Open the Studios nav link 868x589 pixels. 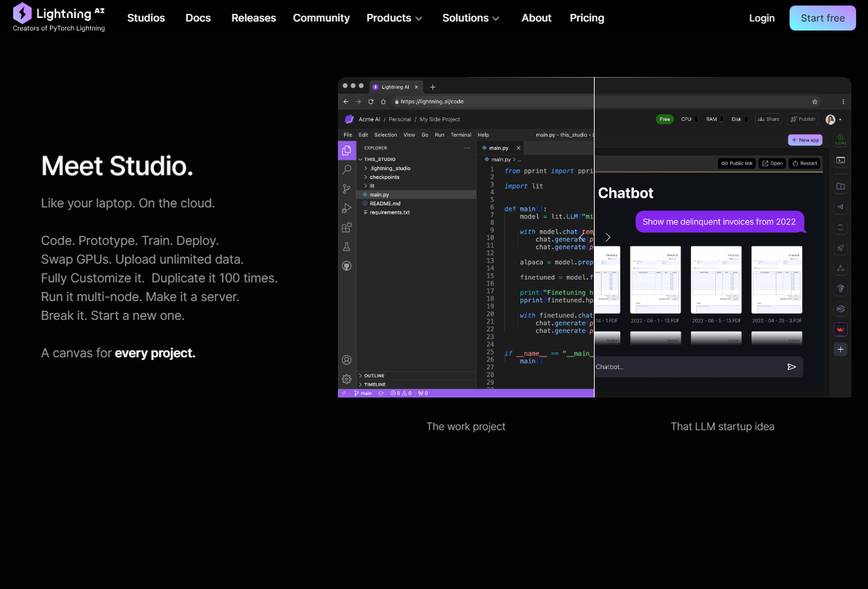click(146, 18)
